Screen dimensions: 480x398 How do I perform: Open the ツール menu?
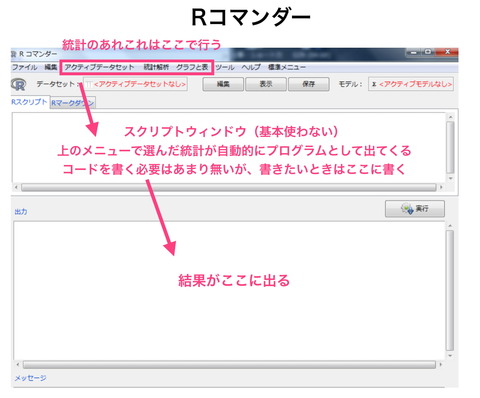click(225, 67)
